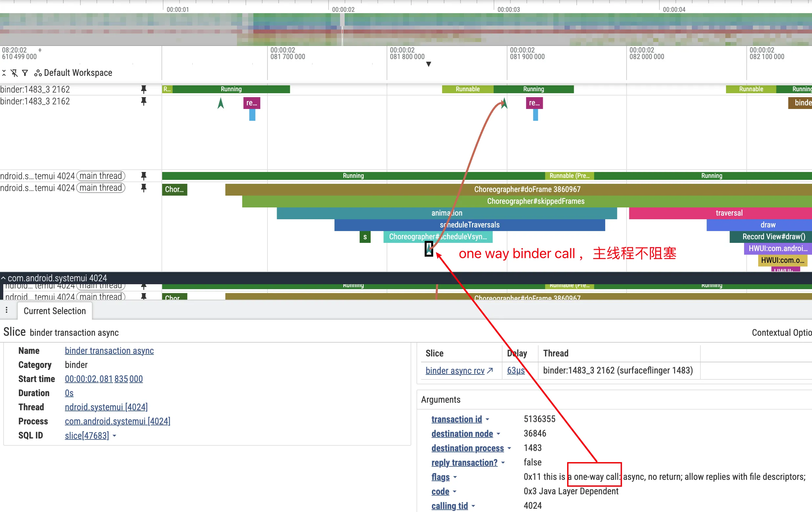Click the binder transaction async name link

point(109,351)
